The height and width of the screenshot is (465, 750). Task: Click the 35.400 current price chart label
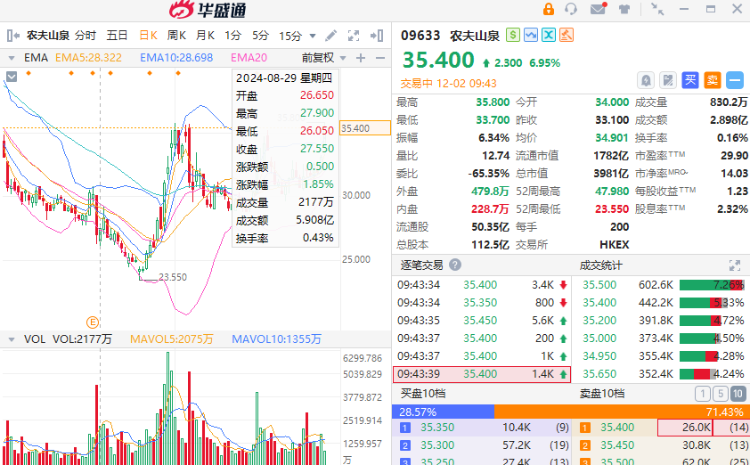[x=365, y=128]
